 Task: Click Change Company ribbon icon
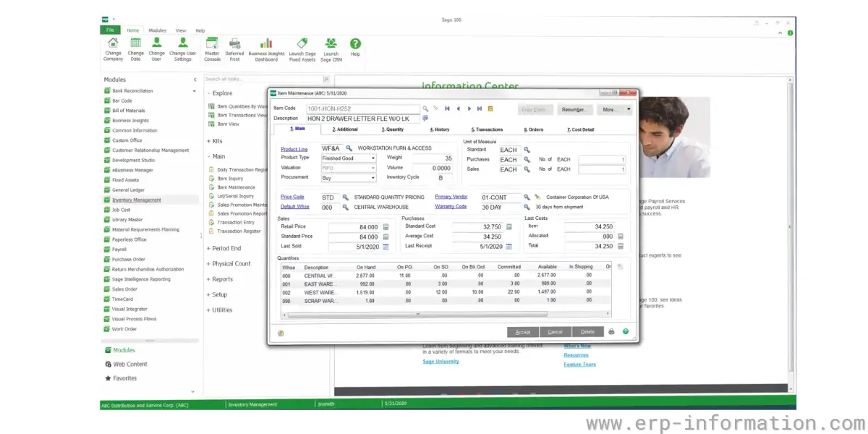click(x=113, y=49)
